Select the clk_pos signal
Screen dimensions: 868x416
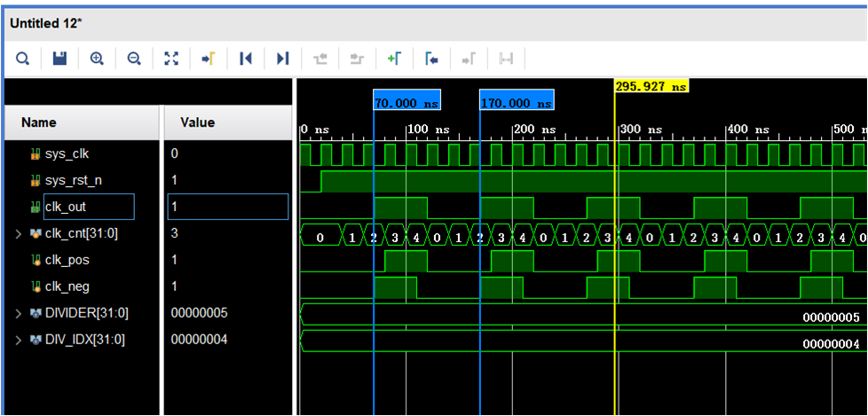coord(67,260)
